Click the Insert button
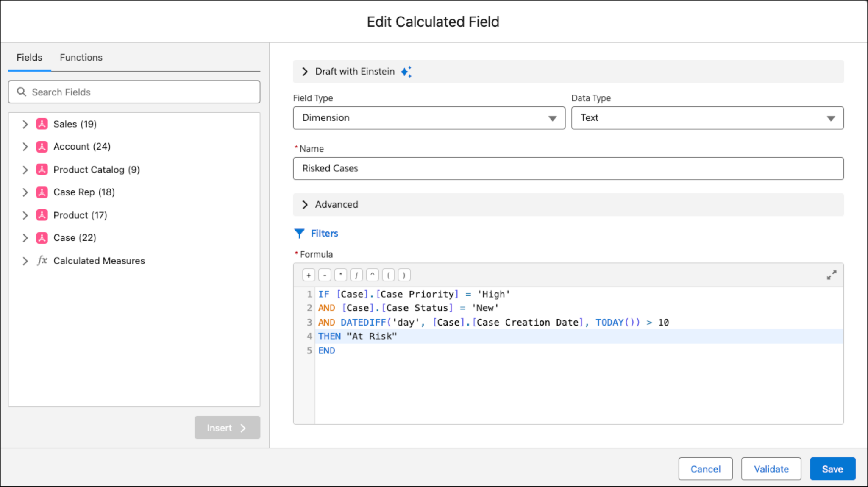 (x=227, y=428)
